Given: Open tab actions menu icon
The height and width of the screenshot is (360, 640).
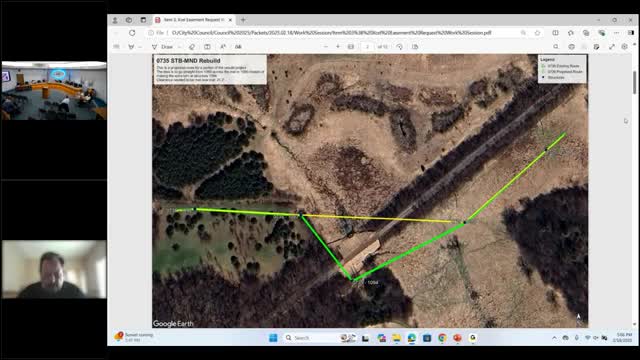Looking at the screenshot, I should pyautogui.click(x=143, y=20).
